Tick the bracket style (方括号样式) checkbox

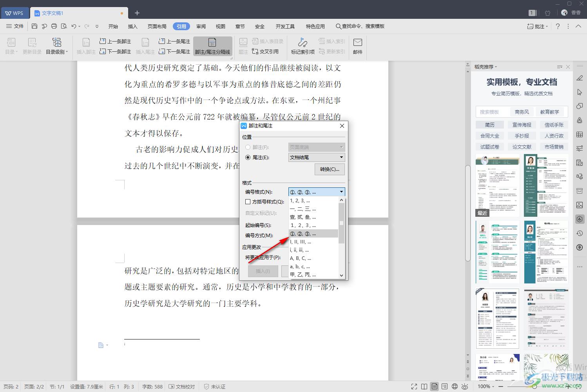248,201
